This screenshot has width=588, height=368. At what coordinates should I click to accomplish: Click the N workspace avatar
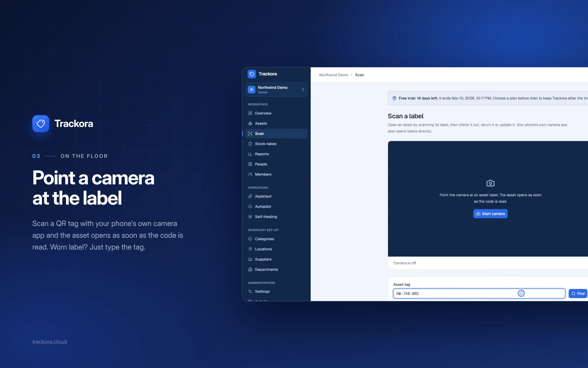coord(252,90)
